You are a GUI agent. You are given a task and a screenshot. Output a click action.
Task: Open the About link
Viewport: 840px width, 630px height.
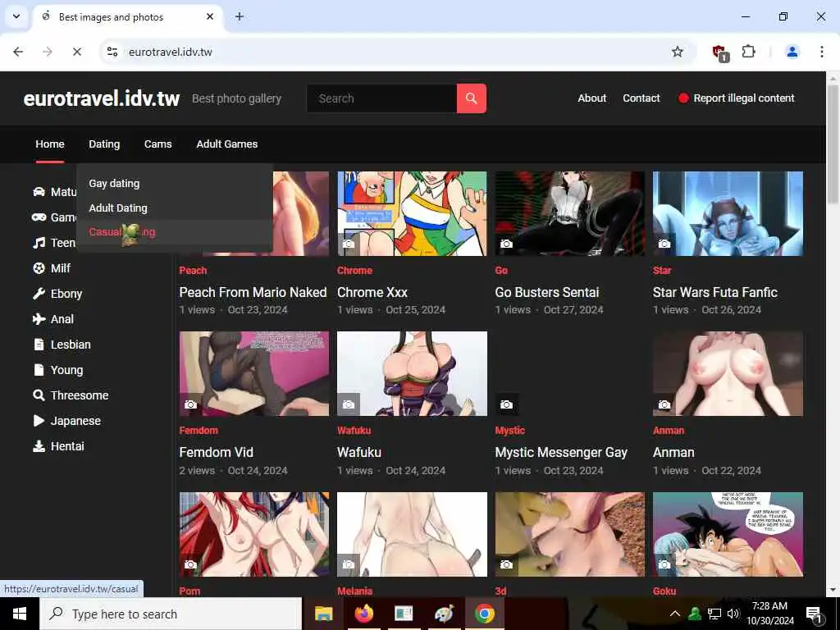(592, 98)
